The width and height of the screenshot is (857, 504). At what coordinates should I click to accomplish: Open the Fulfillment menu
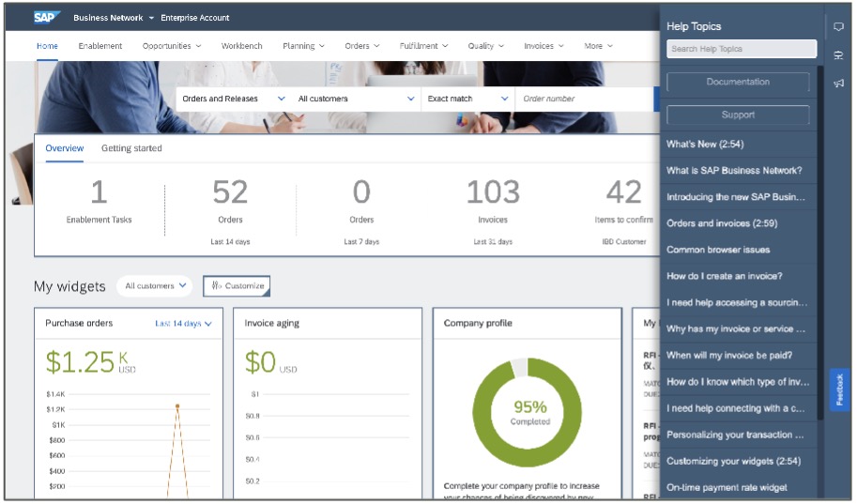(x=423, y=46)
